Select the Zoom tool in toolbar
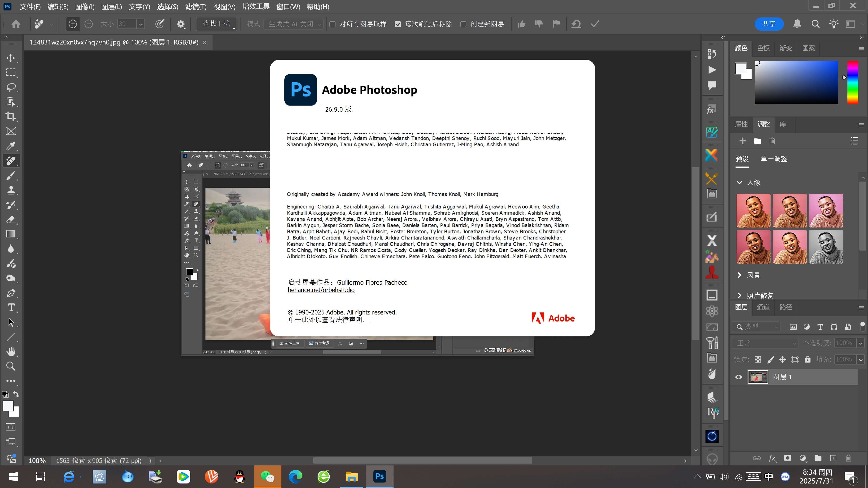The height and width of the screenshot is (488, 868). click(11, 366)
